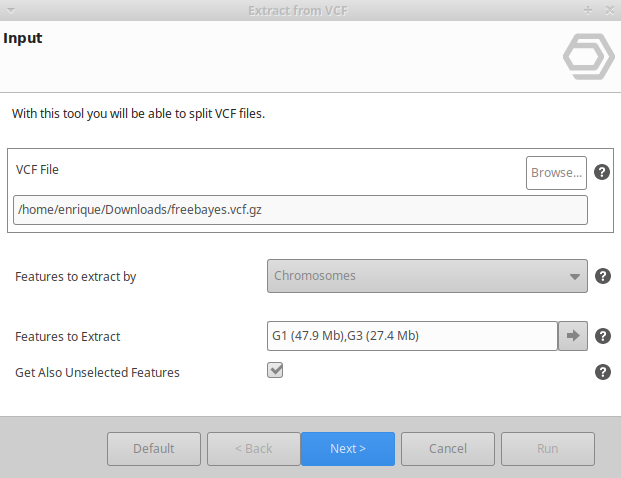Hit the Run button
Viewport: 621px width, 478px height.
[x=548, y=449]
